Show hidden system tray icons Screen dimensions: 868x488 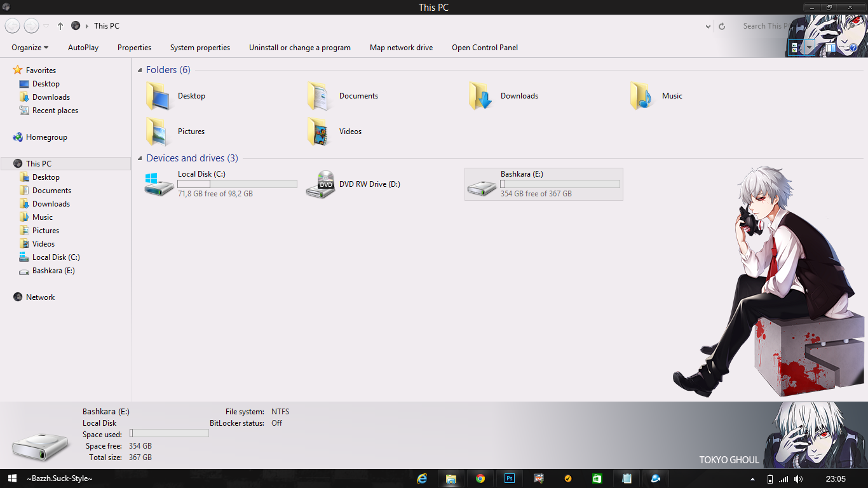tap(753, 479)
